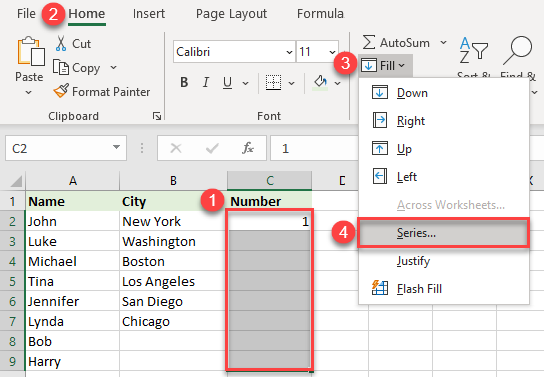Screen dimensions: 544x377
Task: Open the File tab
Action: point(26,14)
